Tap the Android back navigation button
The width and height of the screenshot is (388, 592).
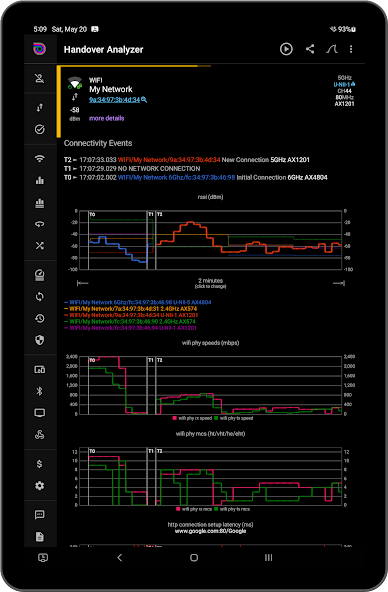[120, 558]
